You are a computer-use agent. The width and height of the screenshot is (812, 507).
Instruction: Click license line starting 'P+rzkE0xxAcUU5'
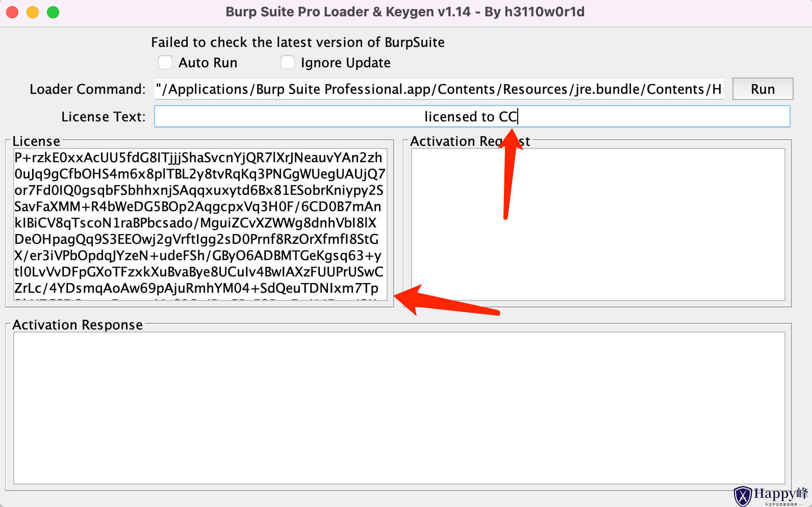(x=198, y=158)
